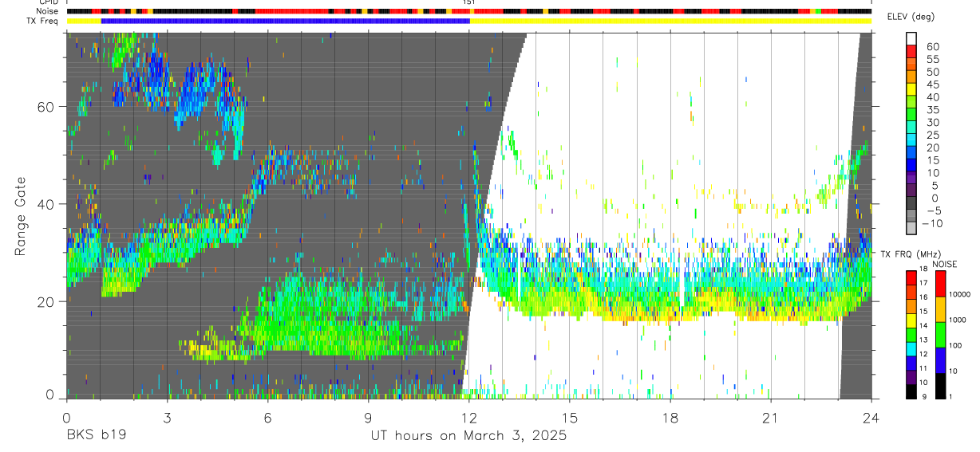Click the x-axis tick label '12'

point(468,418)
